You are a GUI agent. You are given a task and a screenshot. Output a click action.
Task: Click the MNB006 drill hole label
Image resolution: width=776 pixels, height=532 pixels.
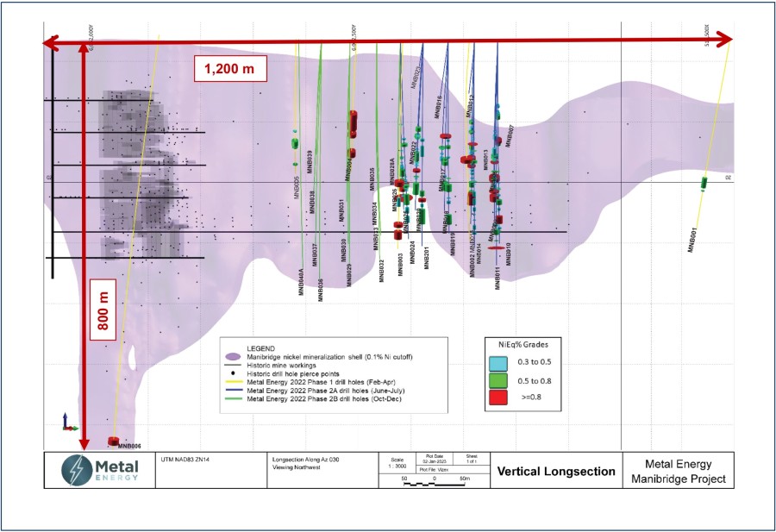pyautogui.click(x=129, y=447)
